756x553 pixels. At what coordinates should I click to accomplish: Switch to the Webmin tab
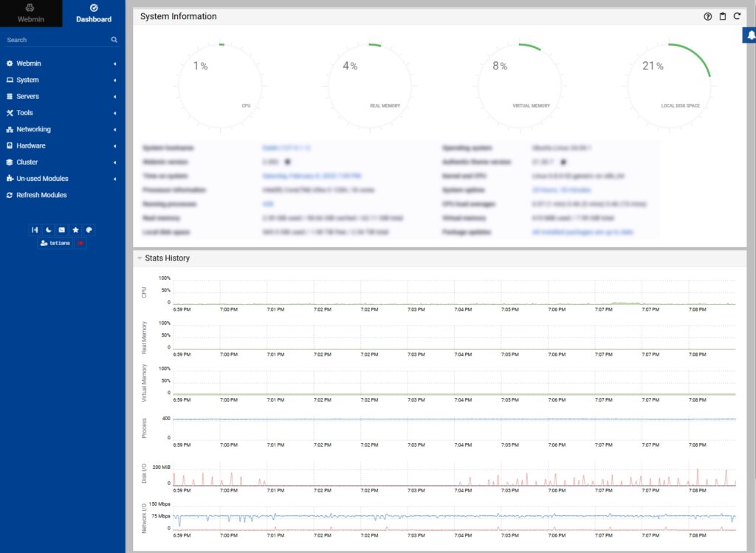(31, 13)
